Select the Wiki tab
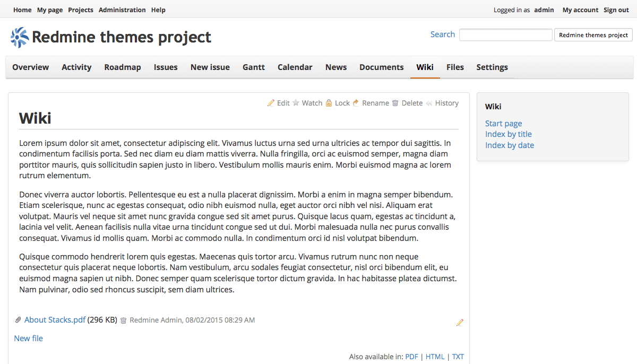Image resolution: width=637 pixels, height=364 pixels. (425, 67)
